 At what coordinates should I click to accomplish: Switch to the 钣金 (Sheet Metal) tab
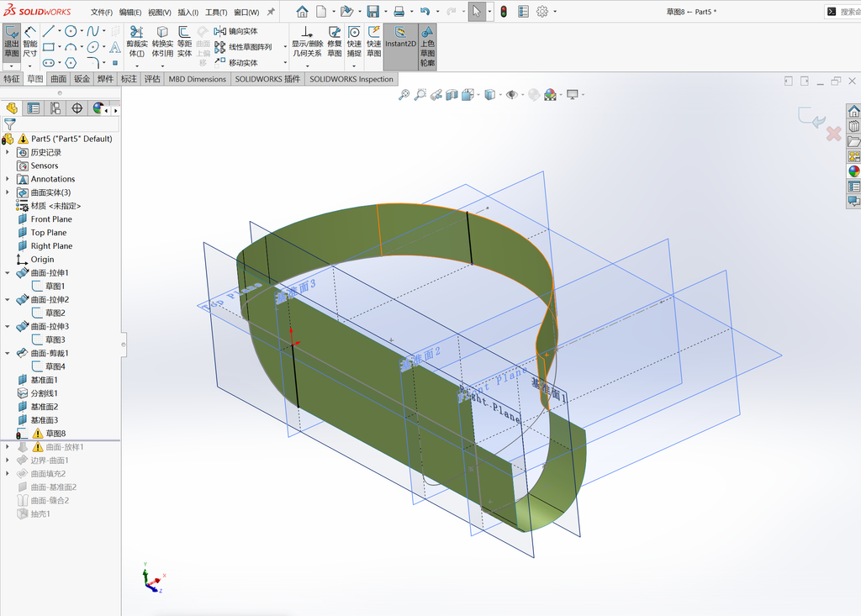click(x=82, y=79)
